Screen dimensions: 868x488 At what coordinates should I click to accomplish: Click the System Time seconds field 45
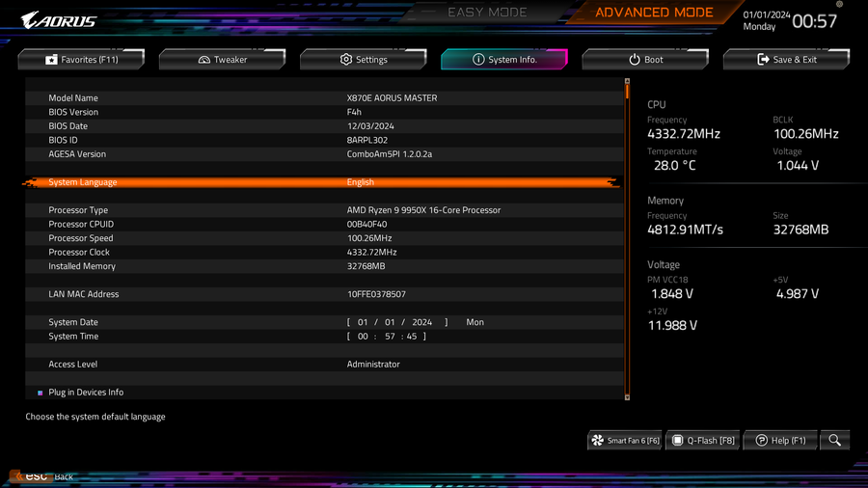coord(411,337)
